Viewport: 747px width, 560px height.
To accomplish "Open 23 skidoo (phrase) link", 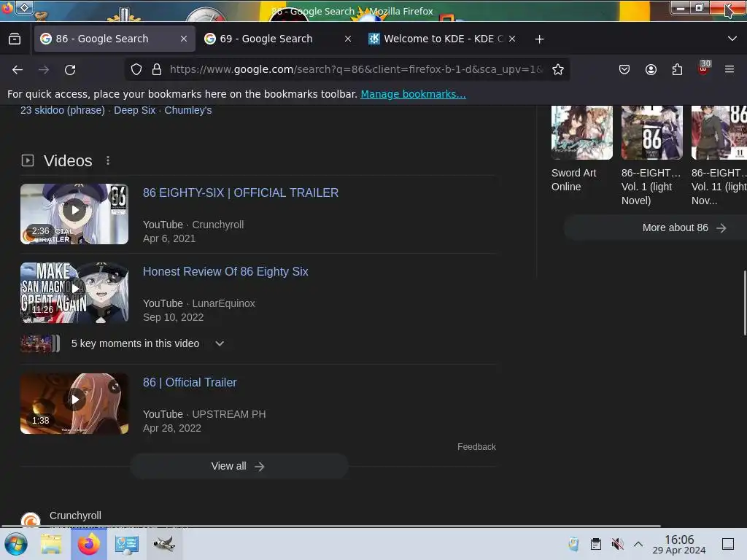I will 63,110.
